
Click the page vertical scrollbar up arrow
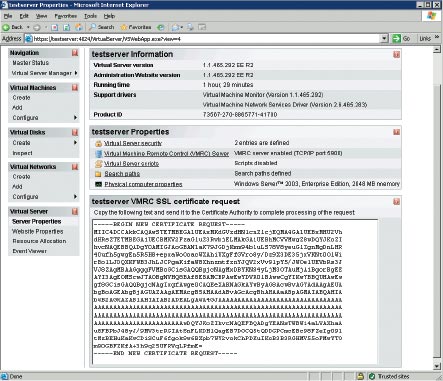coord(437,50)
